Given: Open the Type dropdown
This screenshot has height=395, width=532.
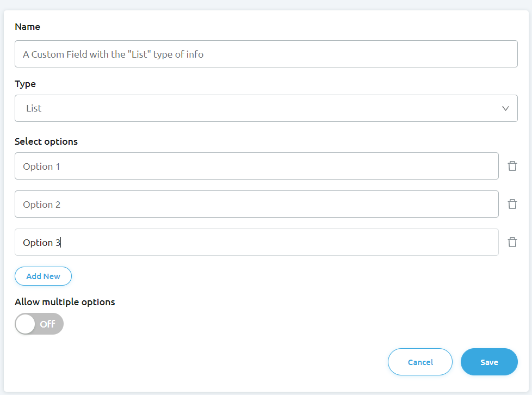Looking at the screenshot, I should click(x=265, y=108).
